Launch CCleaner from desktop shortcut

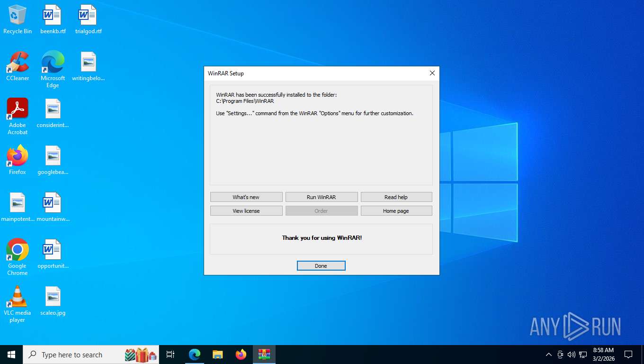click(x=18, y=66)
